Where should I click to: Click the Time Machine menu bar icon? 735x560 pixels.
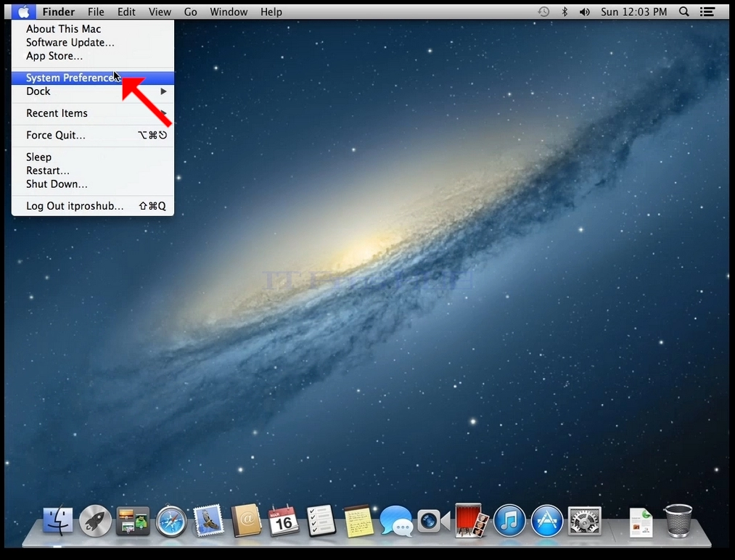(543, 12)
